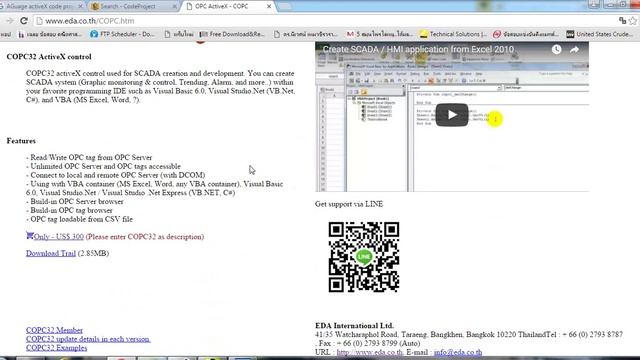Image resolution: width=640 pixels, height=360 pixels.
Task: Open the United States Crude bookmark
Action: click(x=599, y=34)
